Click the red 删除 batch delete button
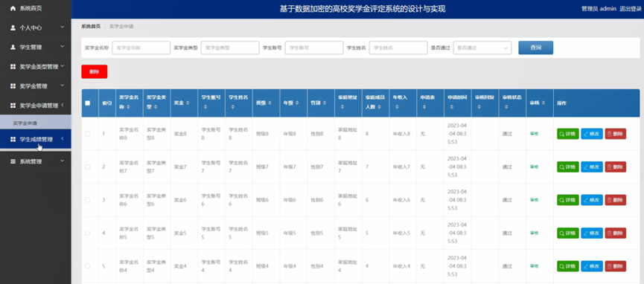Viewport: 644px width, 284px height. click(94, 71)
